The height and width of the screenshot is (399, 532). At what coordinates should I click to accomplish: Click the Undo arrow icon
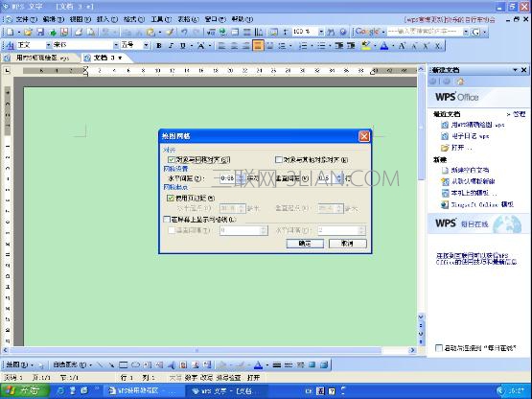click(x=184, y=32)
